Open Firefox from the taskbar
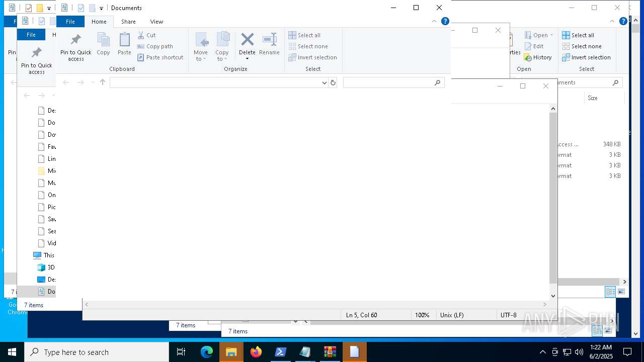 (256, 352)
